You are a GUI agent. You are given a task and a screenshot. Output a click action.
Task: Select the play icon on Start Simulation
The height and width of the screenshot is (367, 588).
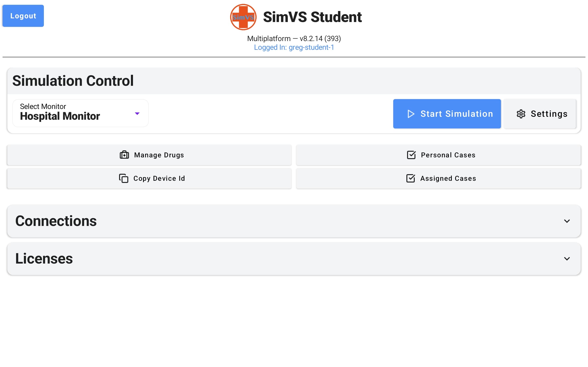(411, 114)
